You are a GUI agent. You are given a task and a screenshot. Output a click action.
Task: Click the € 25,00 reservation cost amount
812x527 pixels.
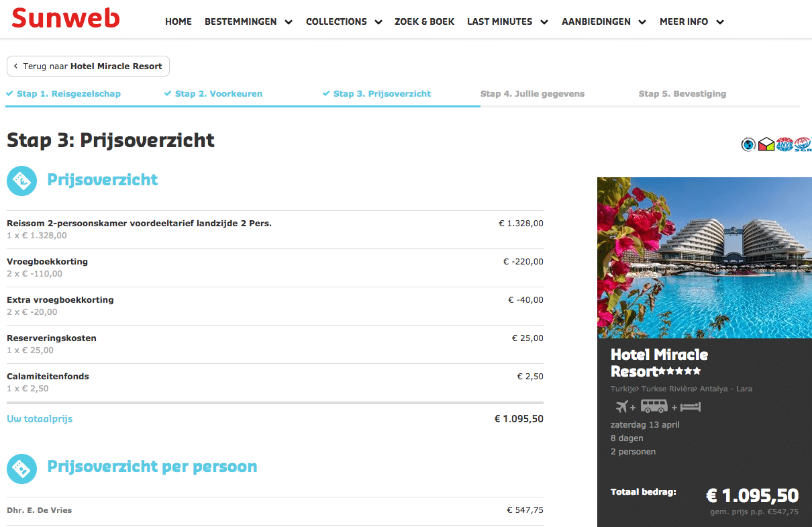coord(527,338)
